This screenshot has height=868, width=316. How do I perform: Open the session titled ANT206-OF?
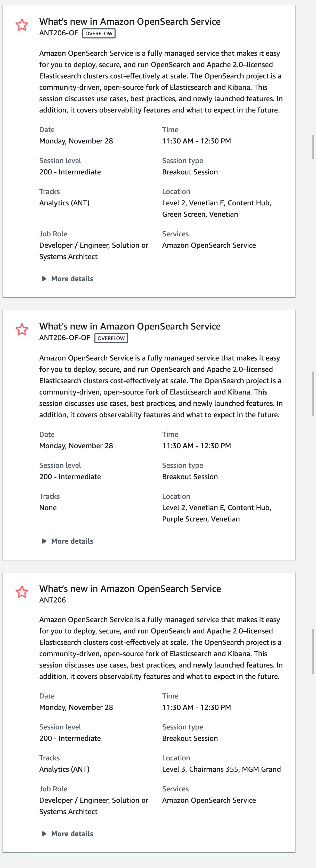[130, 22]
